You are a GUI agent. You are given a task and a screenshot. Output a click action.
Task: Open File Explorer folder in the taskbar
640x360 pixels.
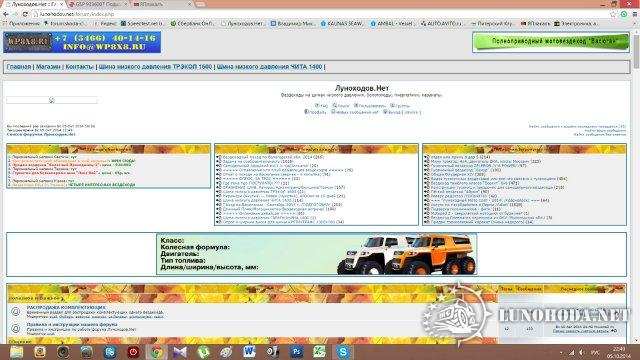pos(17,352)
